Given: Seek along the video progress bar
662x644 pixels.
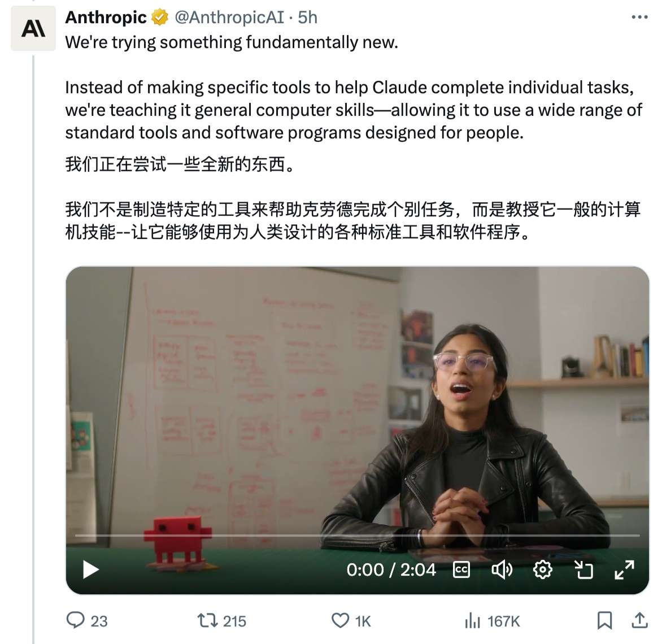Looking at the screenshot, I should 357,535.
